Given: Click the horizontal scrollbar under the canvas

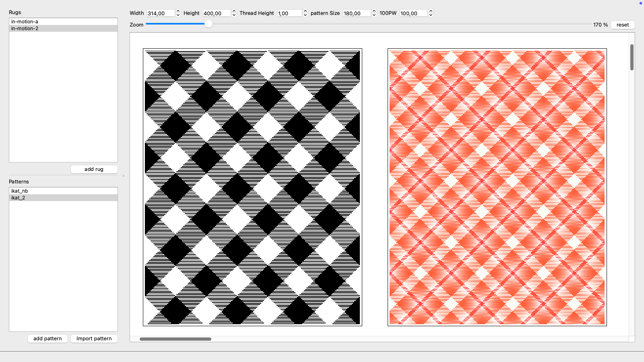Looking at the screenshot, I should (x=175, y=339).
